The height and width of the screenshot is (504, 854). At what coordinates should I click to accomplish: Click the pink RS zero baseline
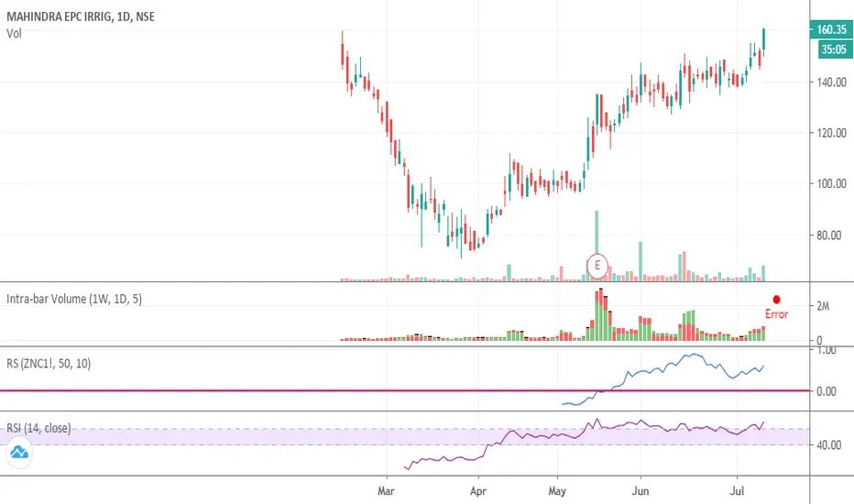coord(405,390)
